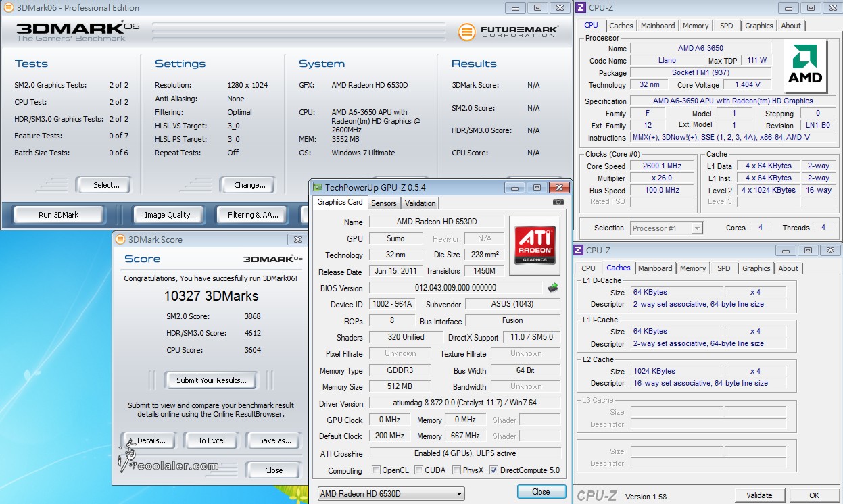The width and height of the screenshot is (843, 504).
Task: Close the score dialog with Close button
Action: pos(274,470)
